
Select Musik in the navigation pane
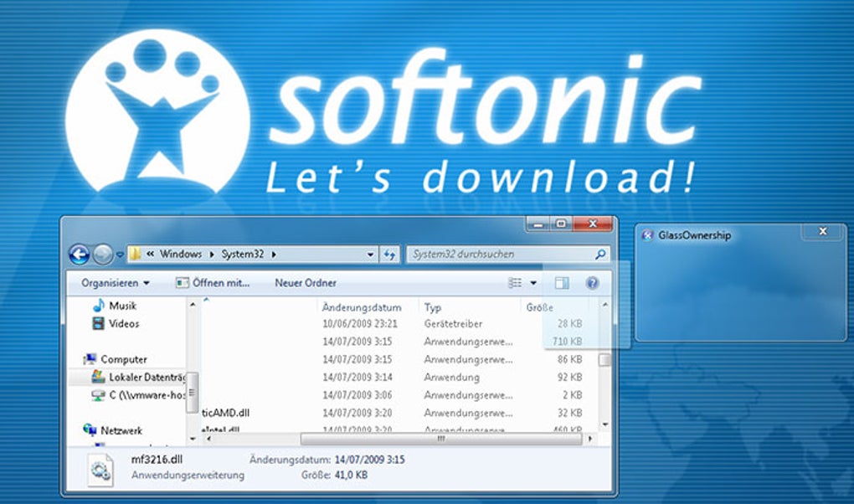115,306
